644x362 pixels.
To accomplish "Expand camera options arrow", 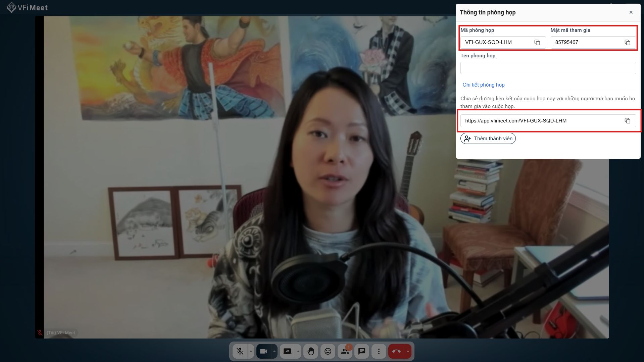I will (274, 351).
